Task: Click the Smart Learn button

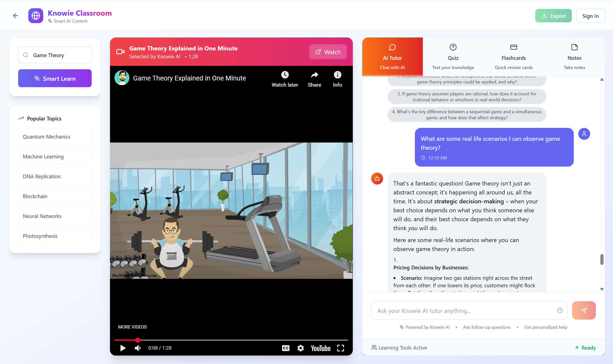Action: point(55,78)
